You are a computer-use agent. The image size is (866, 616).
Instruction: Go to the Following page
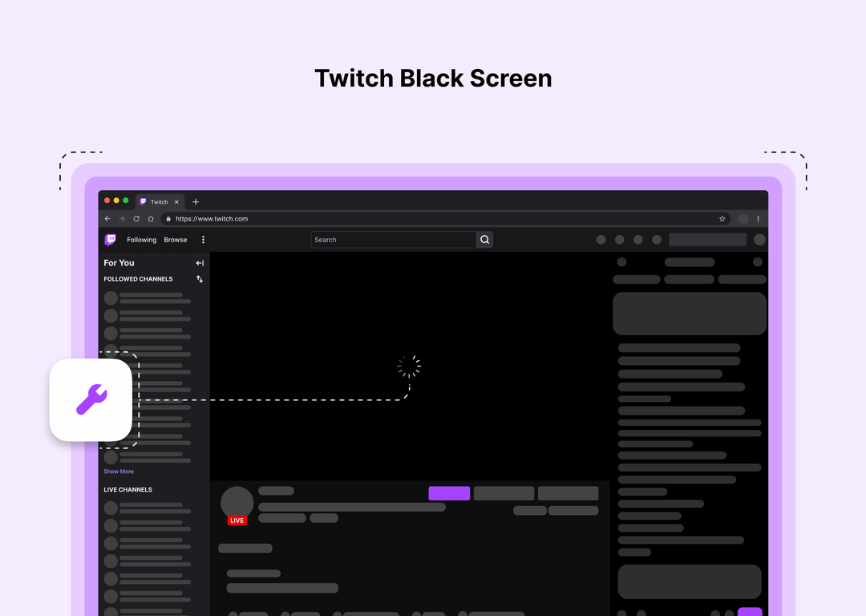pyautogui.click(x=141, y=239)
